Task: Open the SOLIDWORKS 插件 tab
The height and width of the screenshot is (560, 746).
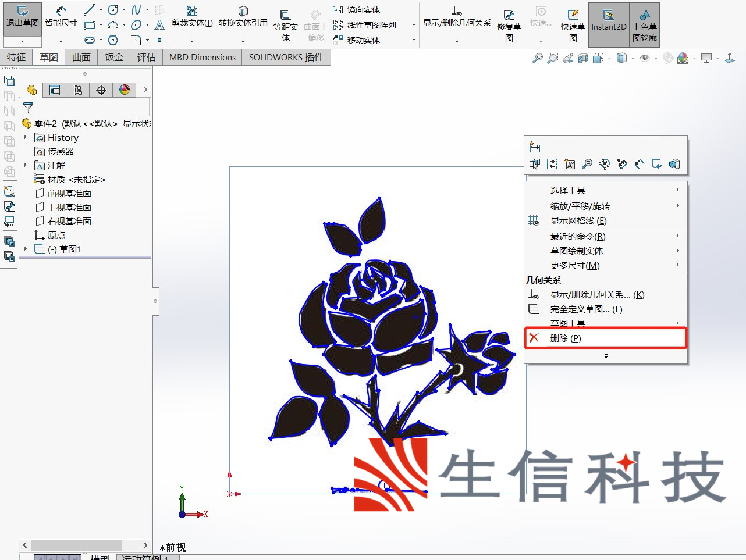Action: 286,57
